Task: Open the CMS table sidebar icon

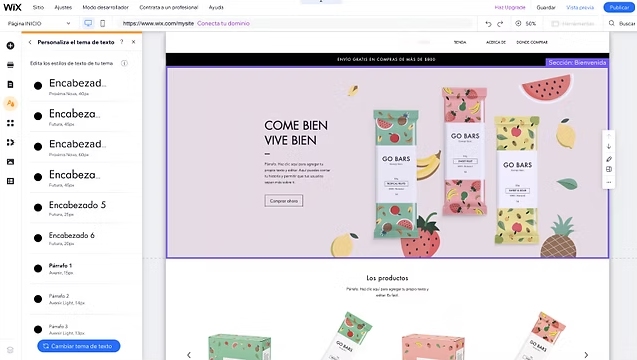Action: coord(11,181)
